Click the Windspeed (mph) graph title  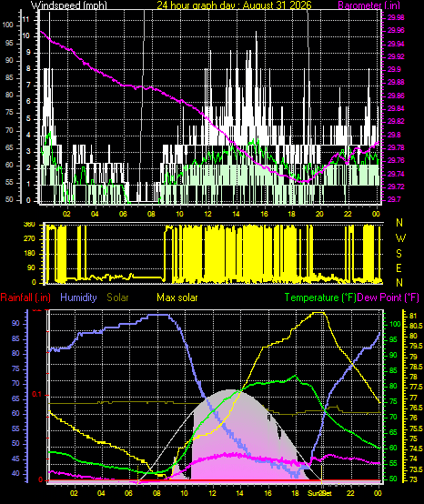point(68,5)
